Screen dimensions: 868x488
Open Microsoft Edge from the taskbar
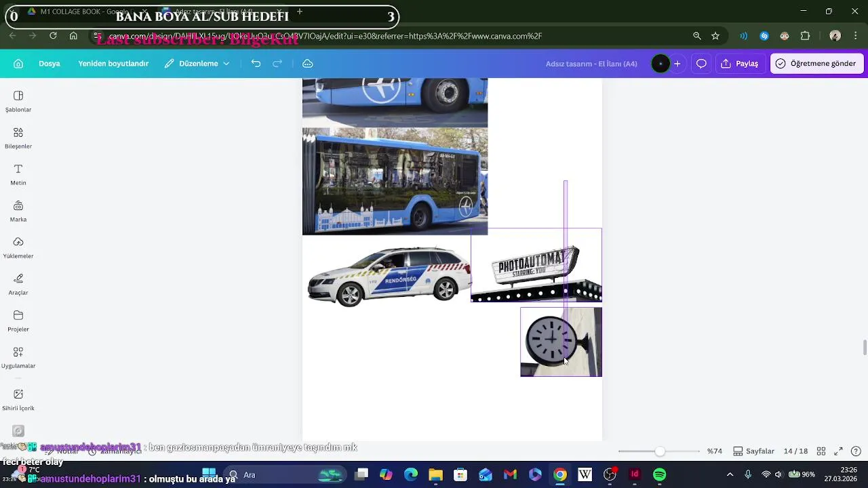[x=411, y=474]
